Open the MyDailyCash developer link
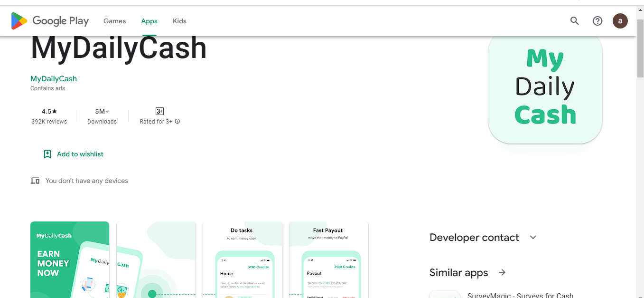644x298 pixels. (54, 79)
